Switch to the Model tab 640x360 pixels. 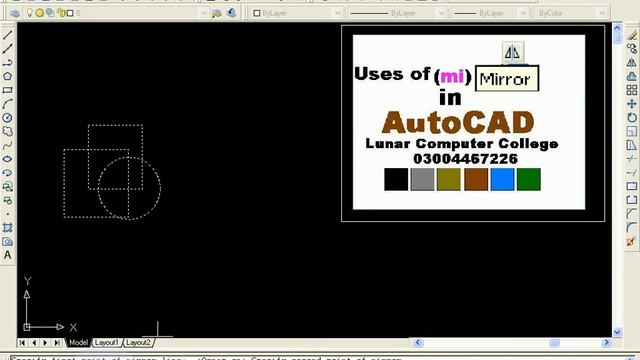(78, 342)
